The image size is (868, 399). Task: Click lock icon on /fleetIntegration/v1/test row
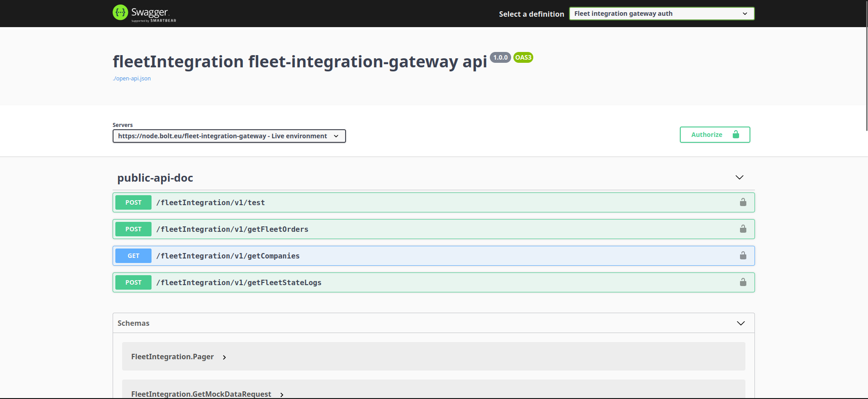[743, 202]
